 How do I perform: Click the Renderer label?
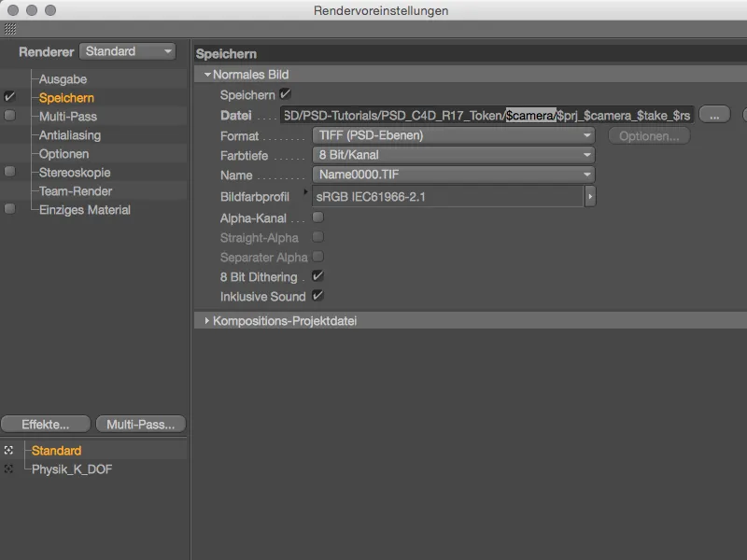pyautogui.click(x=46, y=52)
